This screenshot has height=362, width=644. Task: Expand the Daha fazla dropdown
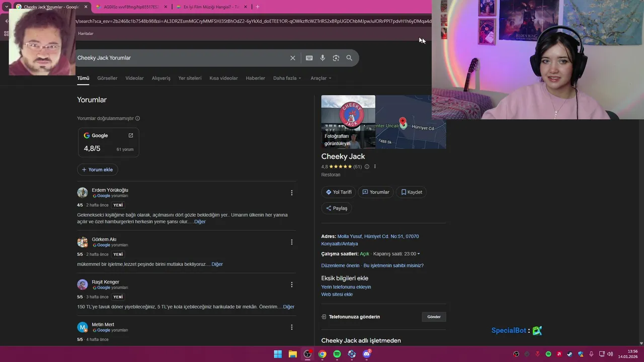point(287,78)
